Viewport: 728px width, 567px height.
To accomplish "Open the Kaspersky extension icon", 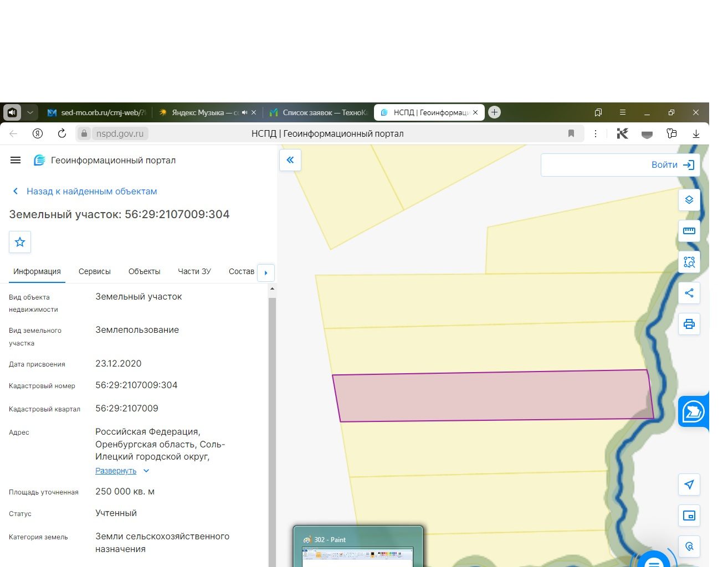I will [623, 133].
